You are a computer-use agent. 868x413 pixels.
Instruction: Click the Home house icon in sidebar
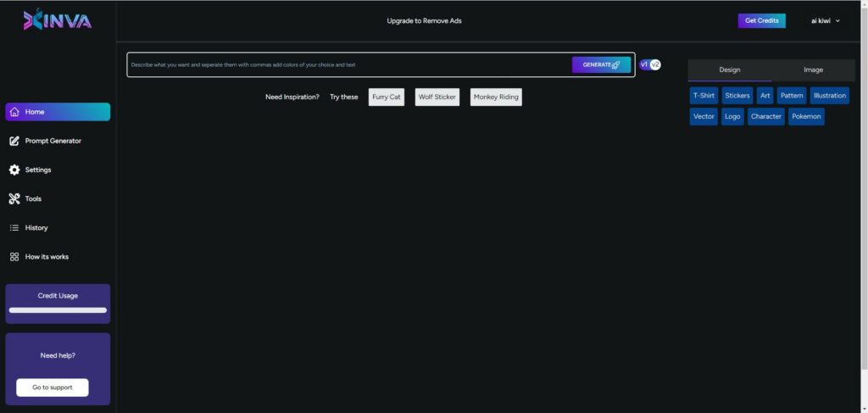tap(14, 112)
